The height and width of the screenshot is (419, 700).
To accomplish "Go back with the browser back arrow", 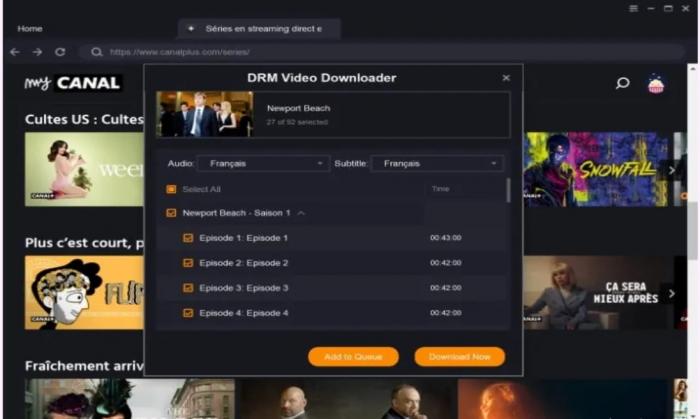I will (15, 52).
